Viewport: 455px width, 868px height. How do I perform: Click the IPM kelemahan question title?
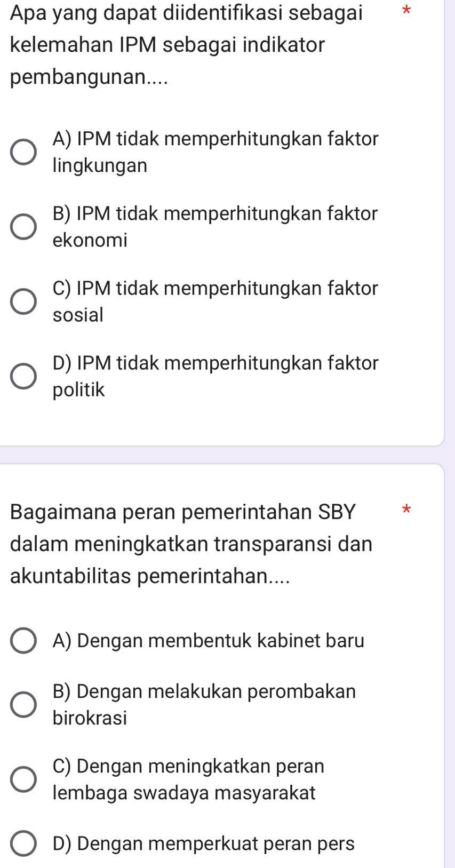pos(186,44)
